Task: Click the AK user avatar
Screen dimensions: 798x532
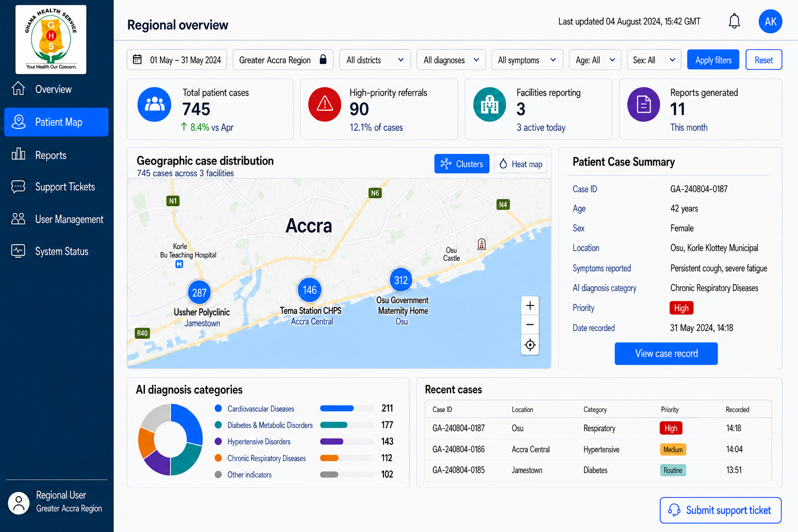Action: [x=770, y=21]
